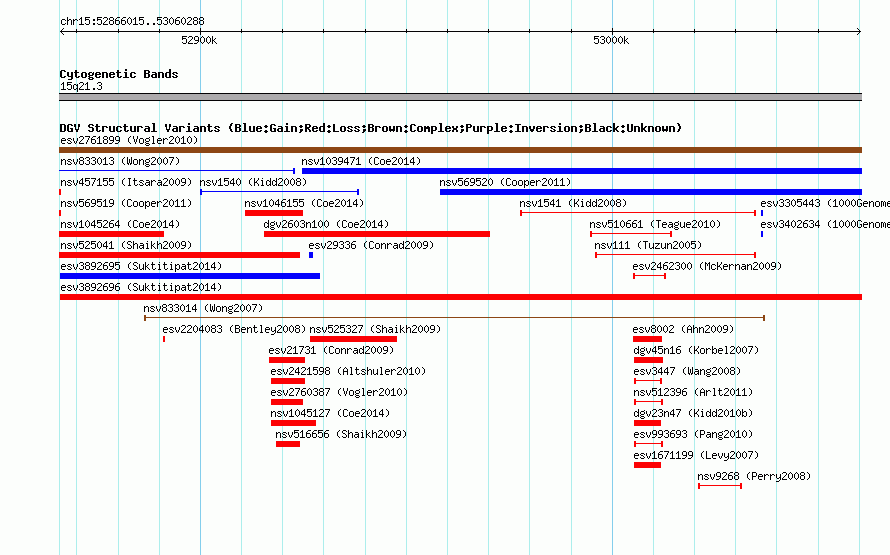890x555 pixels.
Task: Select esv3305443 variant label
Action: (825, 203)
